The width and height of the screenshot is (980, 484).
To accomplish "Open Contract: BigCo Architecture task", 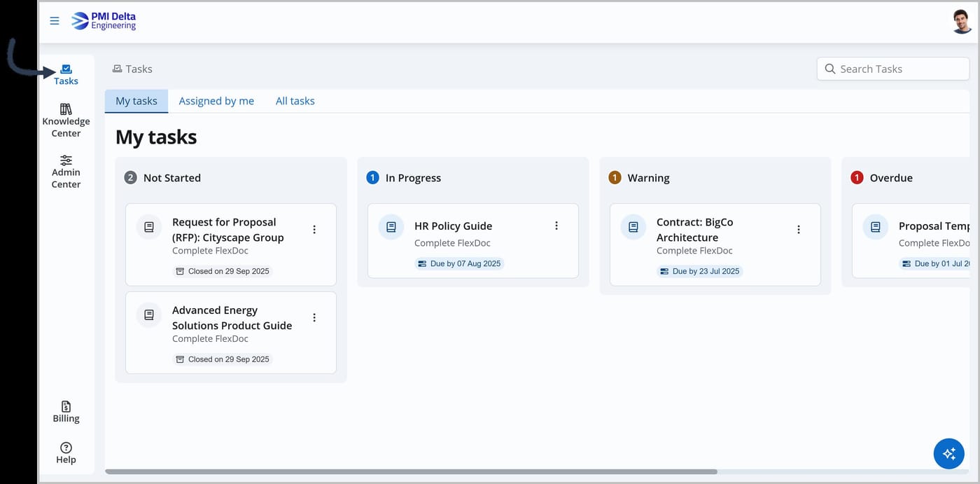I will 715,244.
